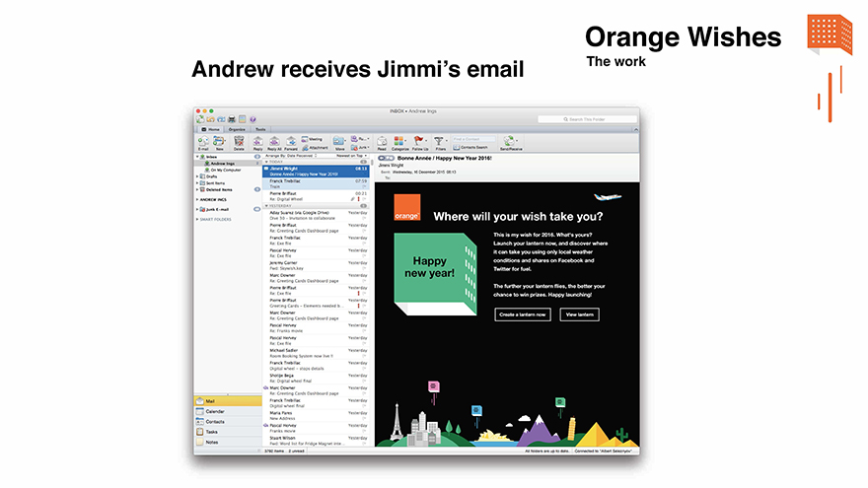Screen dimensions: 868x488
Task: Collapse the Today message group
Action: point(266,162)
